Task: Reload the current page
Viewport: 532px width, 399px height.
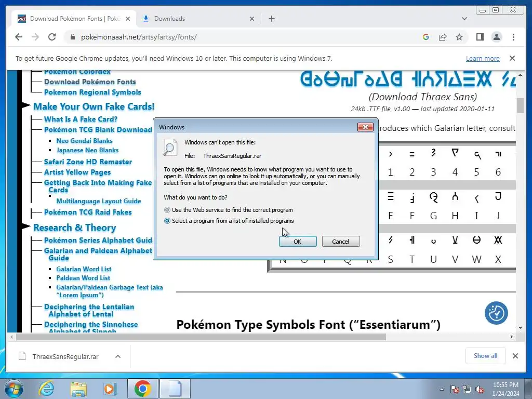Action: [52, 37]
